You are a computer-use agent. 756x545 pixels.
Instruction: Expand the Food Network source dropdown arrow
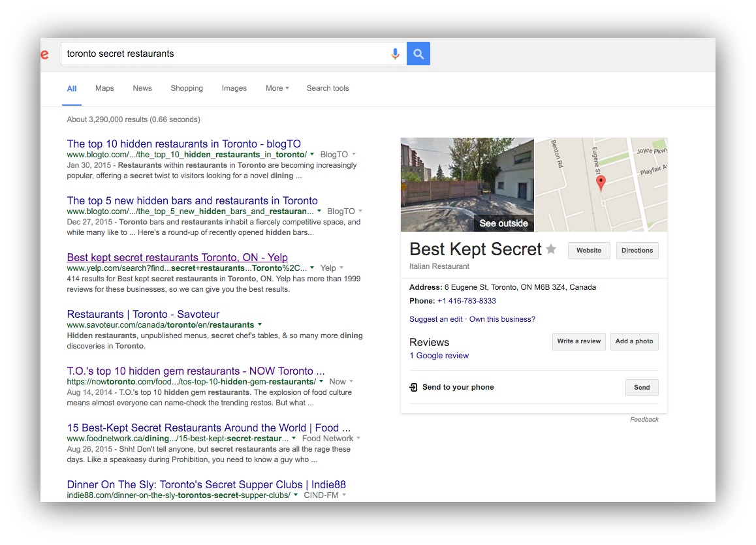coord(358,438)
